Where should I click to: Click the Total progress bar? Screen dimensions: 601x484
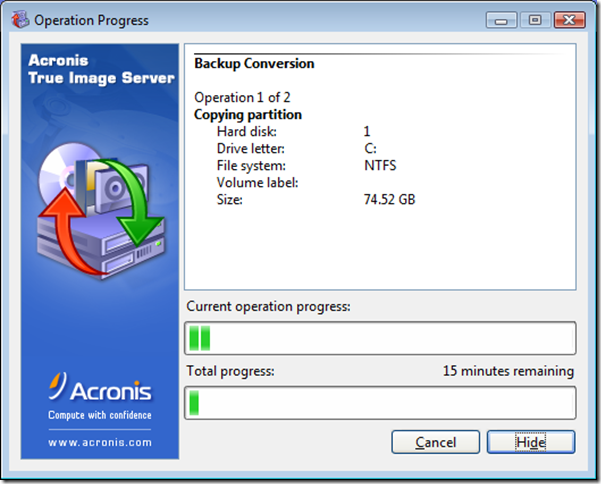point(380,403)
